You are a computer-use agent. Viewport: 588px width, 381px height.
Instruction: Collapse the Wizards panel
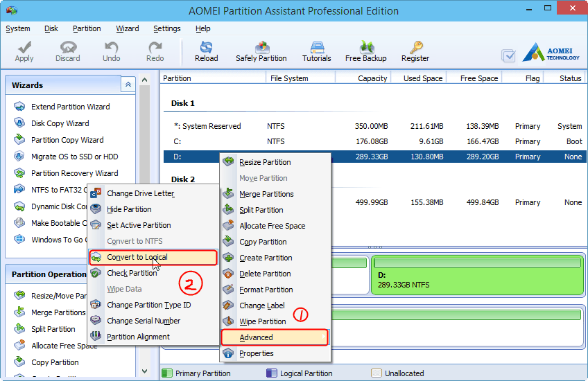128,85
